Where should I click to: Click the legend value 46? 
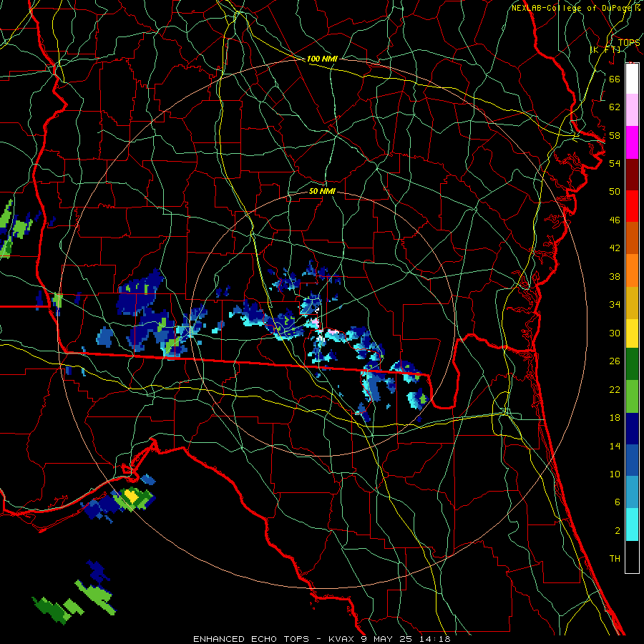615,220
